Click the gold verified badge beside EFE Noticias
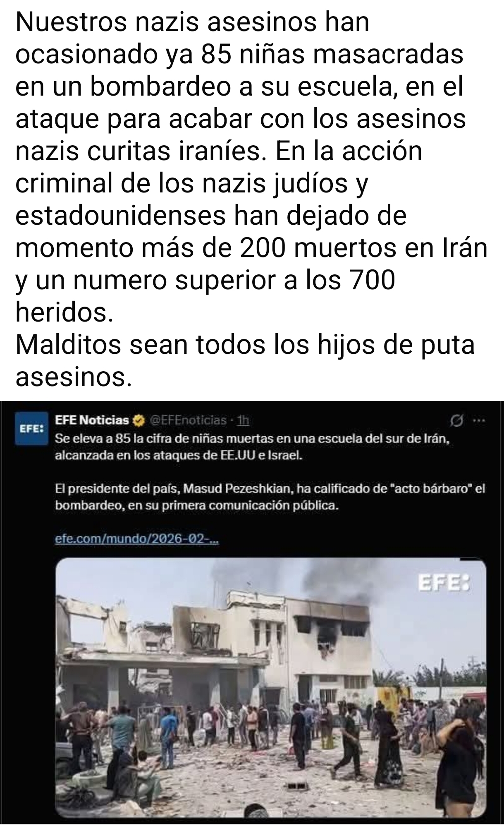The image size is (504, 826). (139, 421)
